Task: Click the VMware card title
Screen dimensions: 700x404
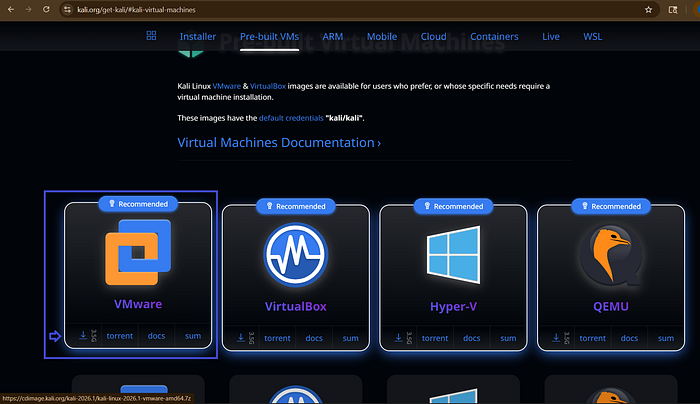Action: pos(138,304)
